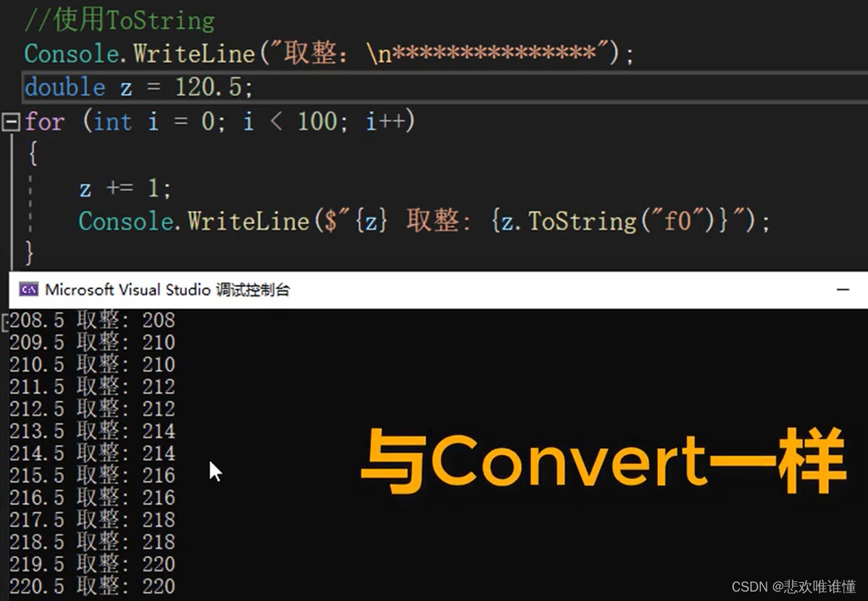Screen dimensions: 868x601
Task: Select the int keyword in the for loop
Action: pyautogui.click(x=113, y=122)
